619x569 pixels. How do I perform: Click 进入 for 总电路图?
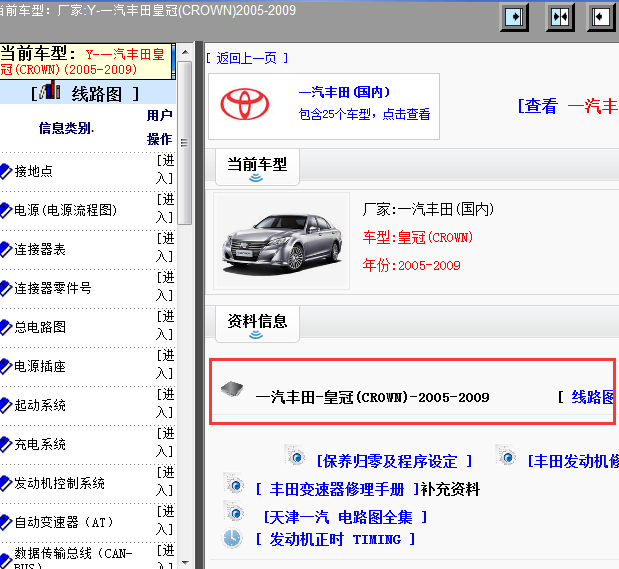(165, 325)
